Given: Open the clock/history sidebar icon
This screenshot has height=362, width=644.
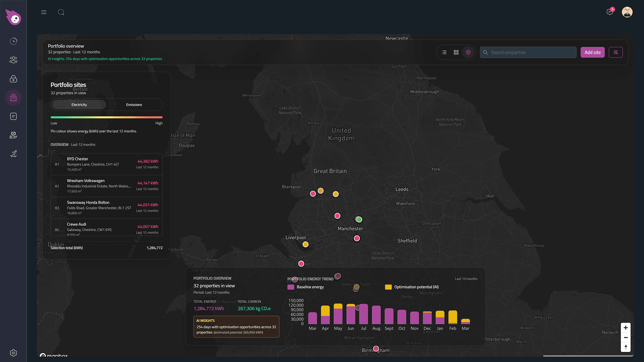Looking at the screenshot, I should pos(13,41).
